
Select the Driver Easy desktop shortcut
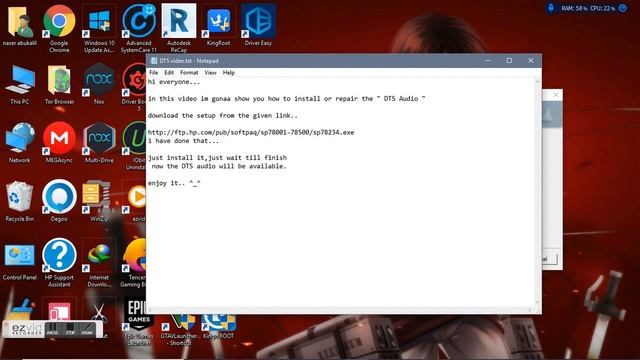click(x=258, y=26)
